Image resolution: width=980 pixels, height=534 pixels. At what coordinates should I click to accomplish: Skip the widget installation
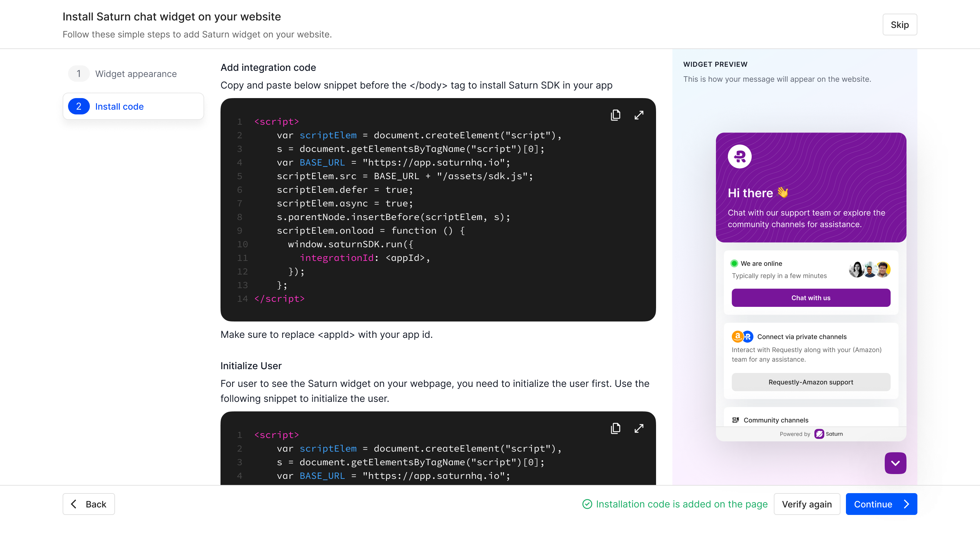tap(899, 25)
